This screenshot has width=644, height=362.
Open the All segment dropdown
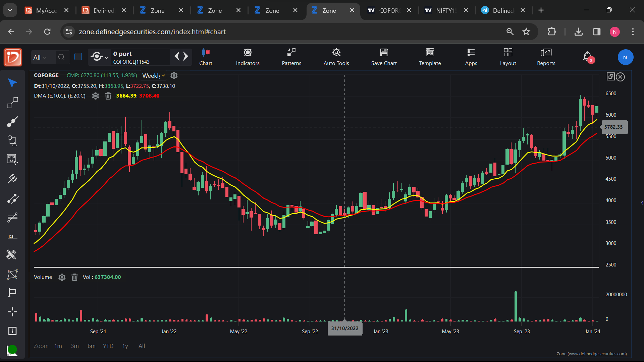pos(40,58)
